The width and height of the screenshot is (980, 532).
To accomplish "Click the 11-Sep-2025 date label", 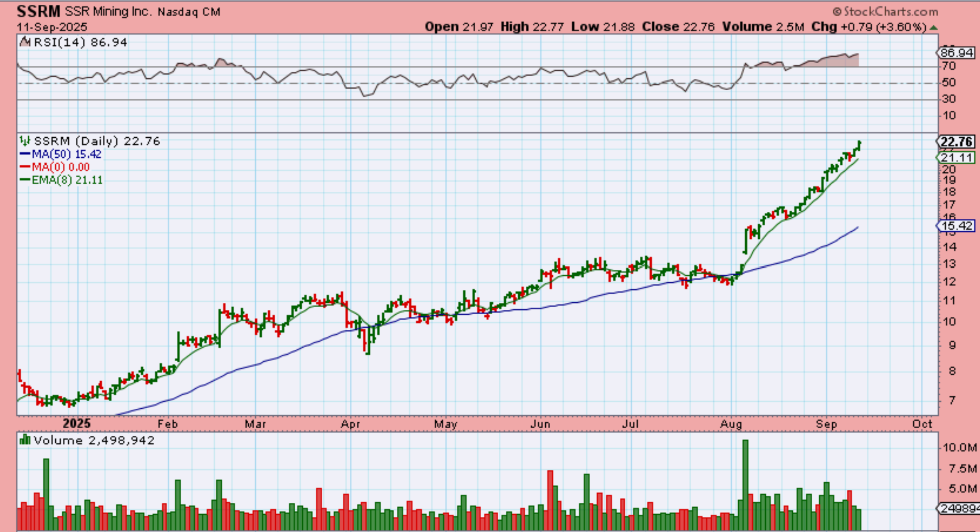I will click(52, 27).
